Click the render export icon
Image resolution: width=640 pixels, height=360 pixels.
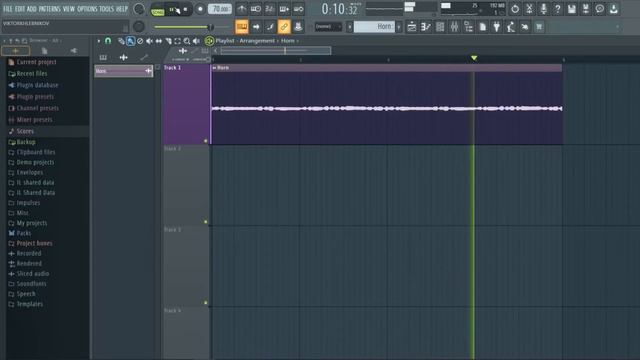586,9
